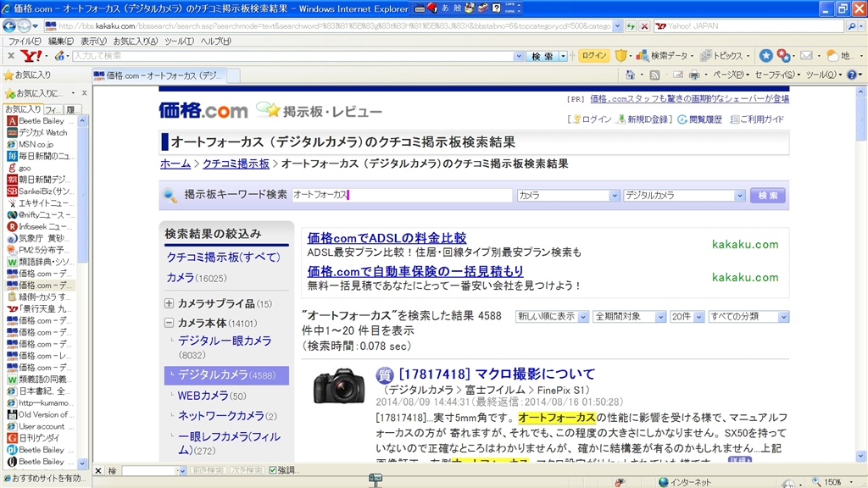Screen dimensions: 868x488
Task: Select デジタル一眼カメラ filter link
Action: (x=225, y=341)
